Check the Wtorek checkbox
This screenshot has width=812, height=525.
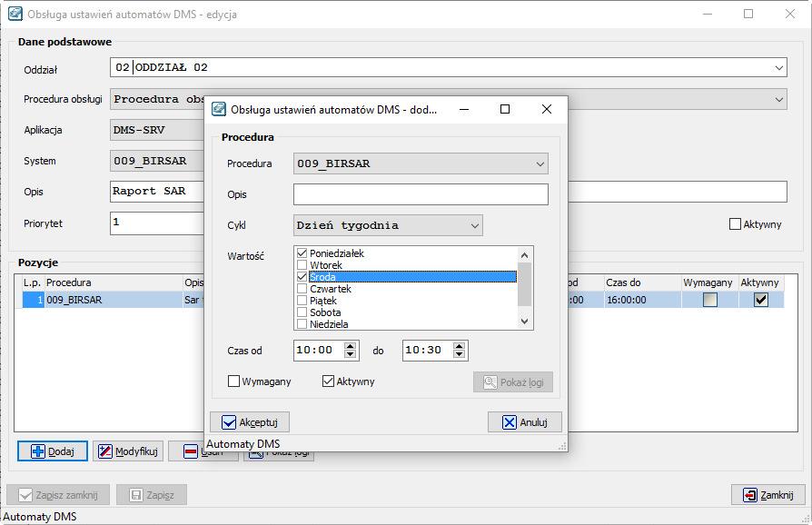302,264
